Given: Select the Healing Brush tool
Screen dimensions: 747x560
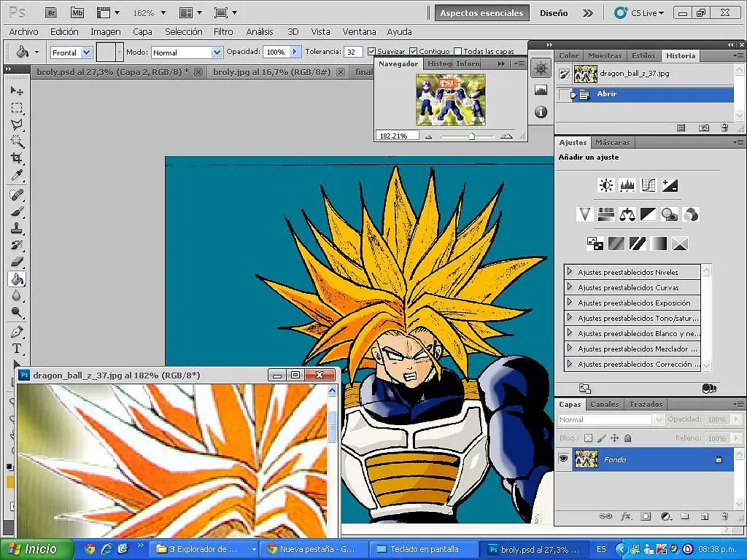Looking at the screenshot, I should point(17,194).
